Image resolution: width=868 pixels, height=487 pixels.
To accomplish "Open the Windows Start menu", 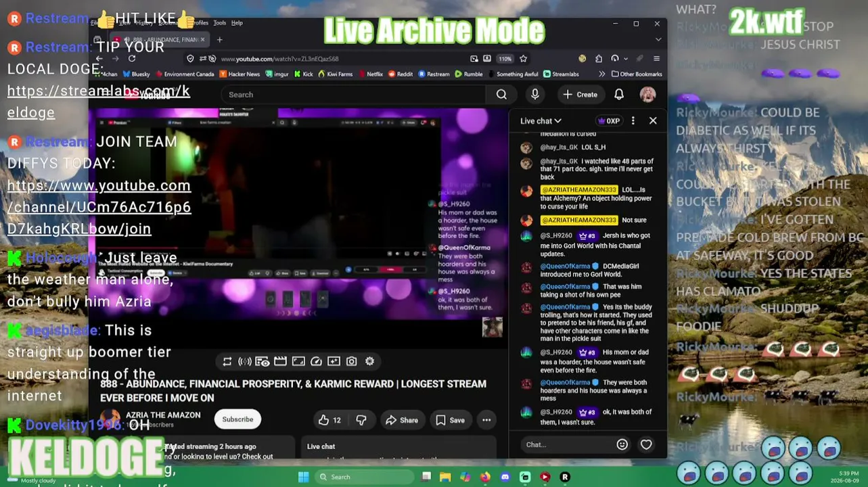I will [304, 477].
